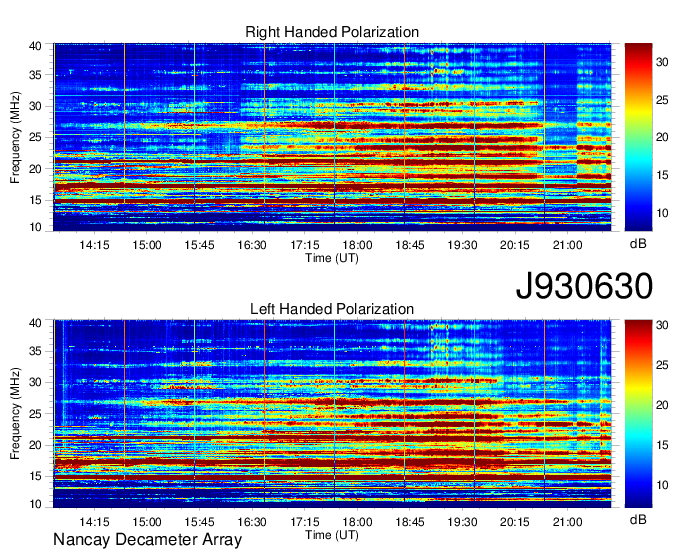Click the 10 dB tick of Right Handed colorbar
This screenshot has height=552, width=680.
[662, 213]
